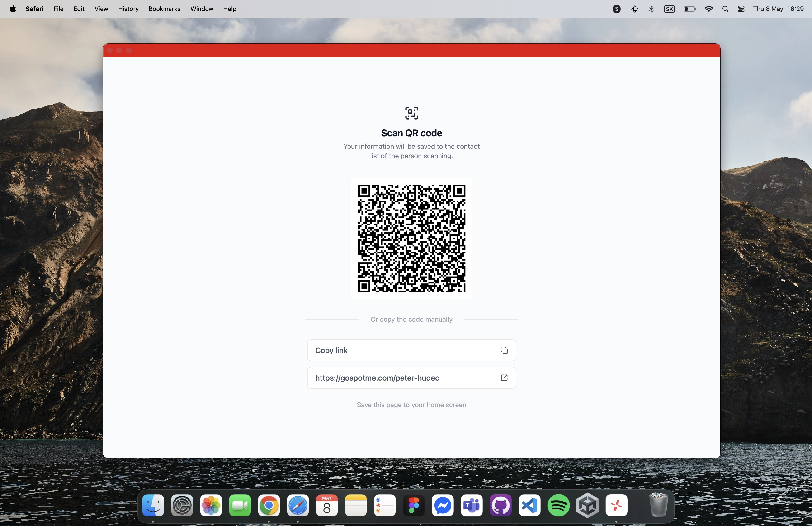
Task: Open Notes from the Dock
Action: click(356, 505)
